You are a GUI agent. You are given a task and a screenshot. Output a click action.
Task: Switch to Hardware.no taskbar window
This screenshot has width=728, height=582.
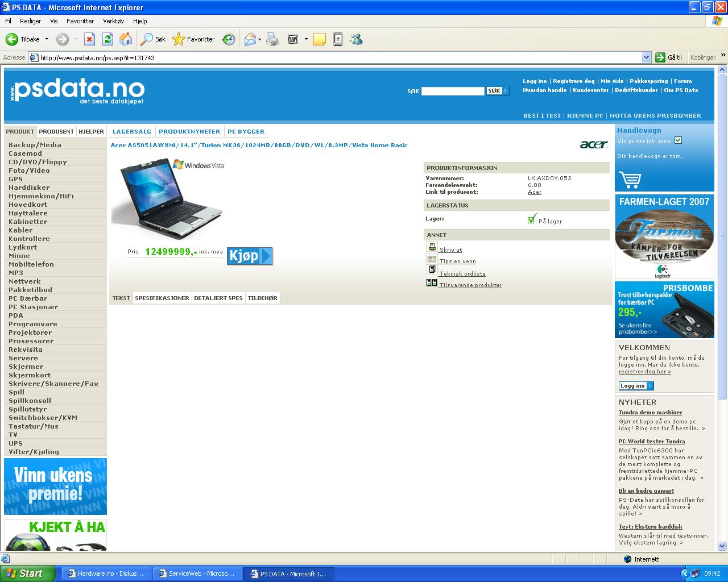[x=106, y=573]
